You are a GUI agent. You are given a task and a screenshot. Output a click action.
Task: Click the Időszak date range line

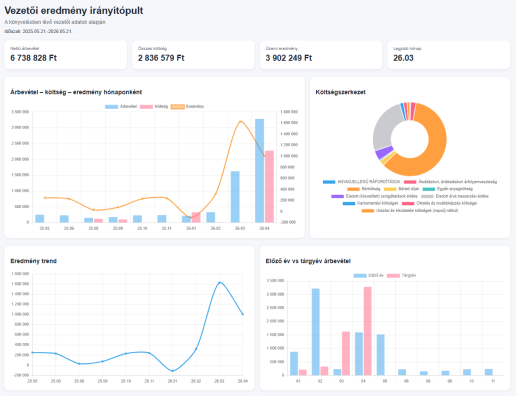pyautogui.click(x=38, y=31)
